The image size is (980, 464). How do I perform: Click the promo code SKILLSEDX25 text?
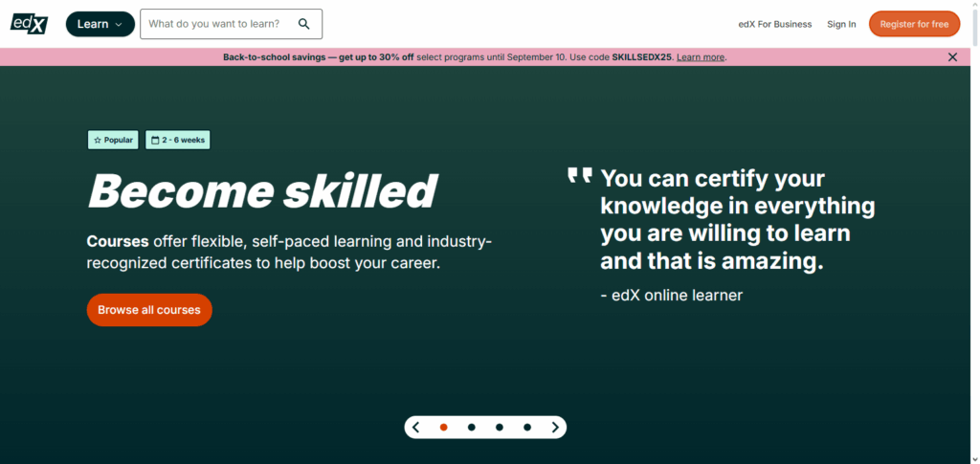pyautogui.click(x=642, y=56)
